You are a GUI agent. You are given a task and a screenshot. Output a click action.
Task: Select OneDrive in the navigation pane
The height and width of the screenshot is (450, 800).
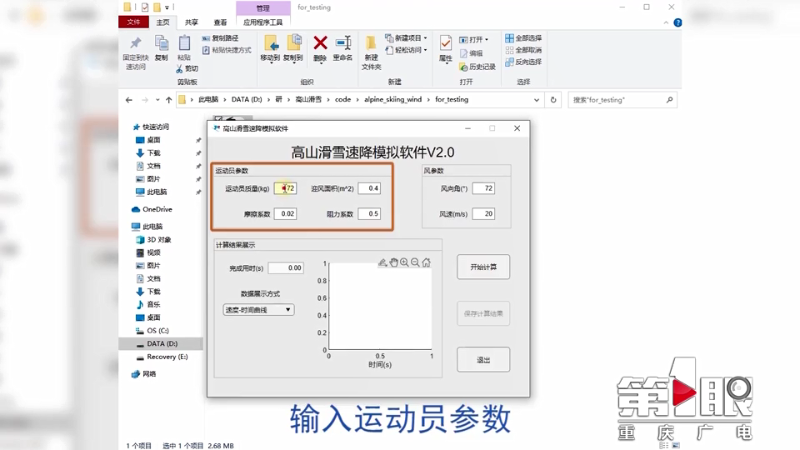152,209
